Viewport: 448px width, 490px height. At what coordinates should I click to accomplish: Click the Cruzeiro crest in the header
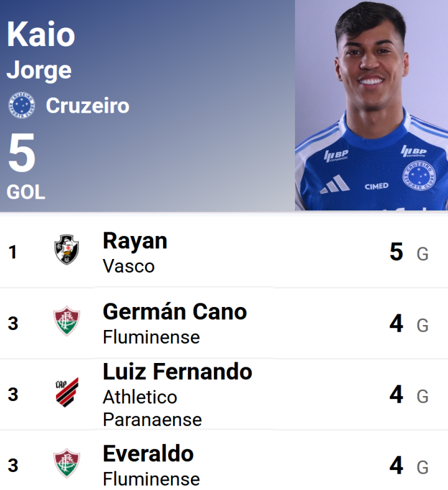coord(22,105)
